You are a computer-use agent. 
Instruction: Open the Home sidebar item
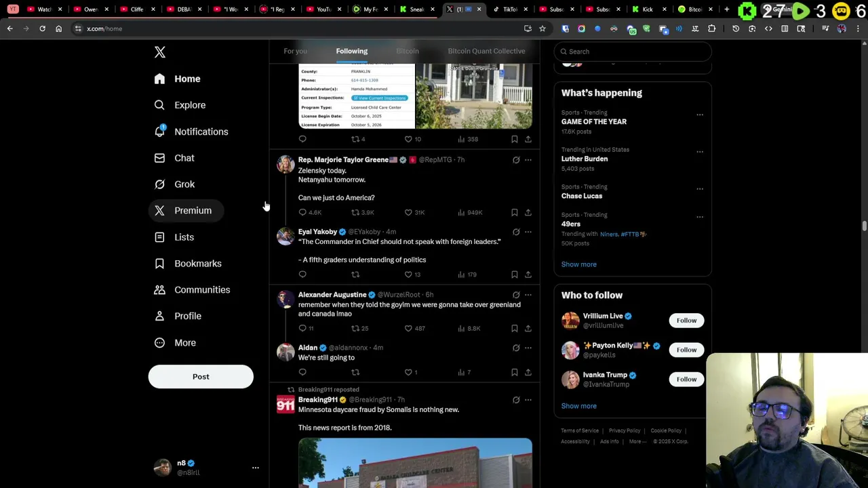(178, 79)
